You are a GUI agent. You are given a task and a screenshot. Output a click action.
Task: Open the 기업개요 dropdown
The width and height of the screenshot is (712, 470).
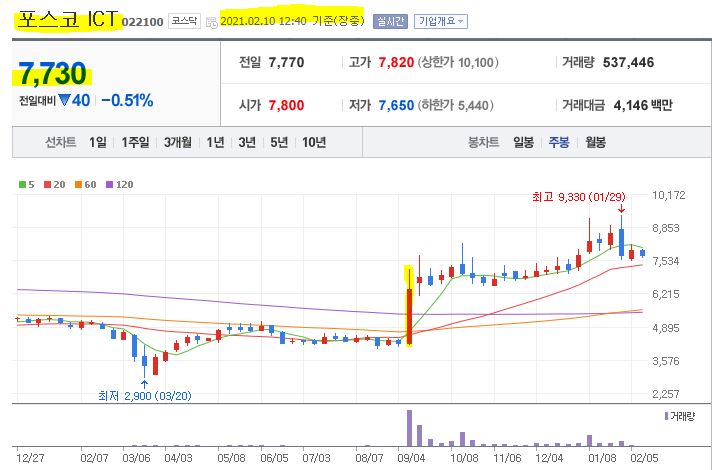point(440,21)
